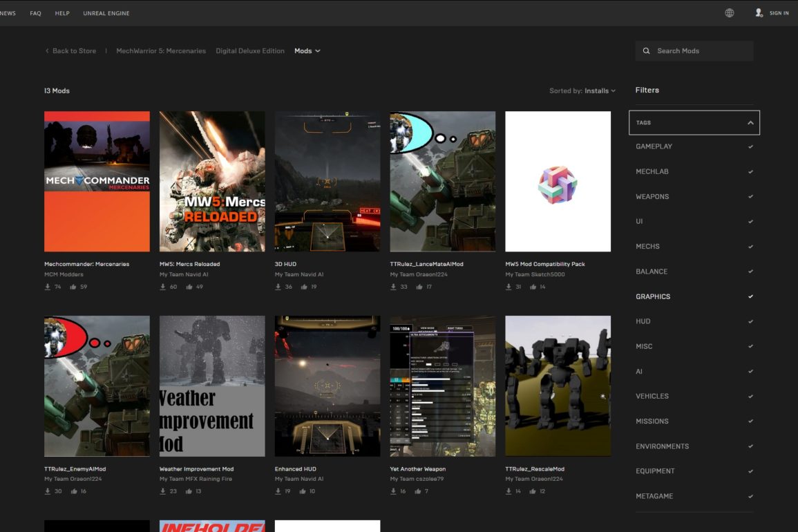Toggle the MECHS tag filter
Viewport: 798px width, 532px height.
(694, 247)
